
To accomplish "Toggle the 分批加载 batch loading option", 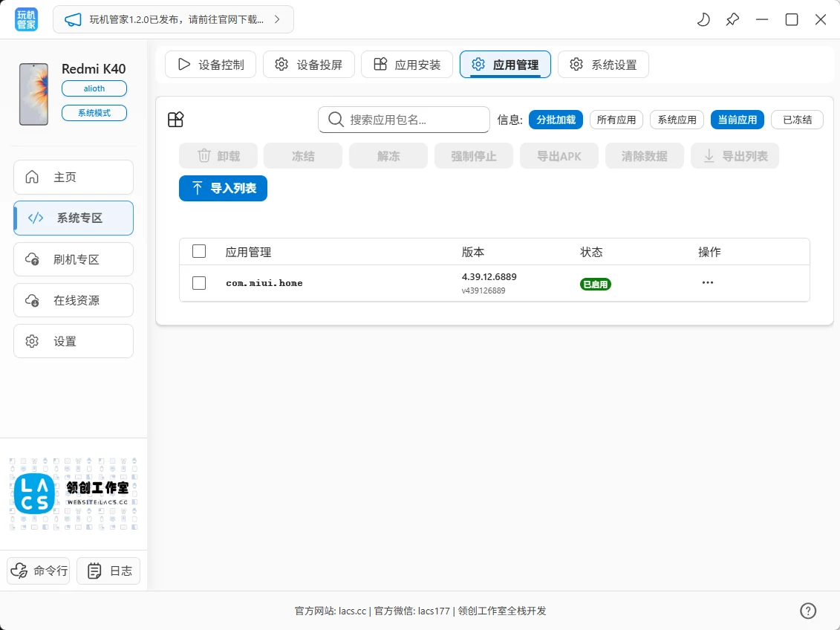I will pyautogui.click(x=556, y=120).
